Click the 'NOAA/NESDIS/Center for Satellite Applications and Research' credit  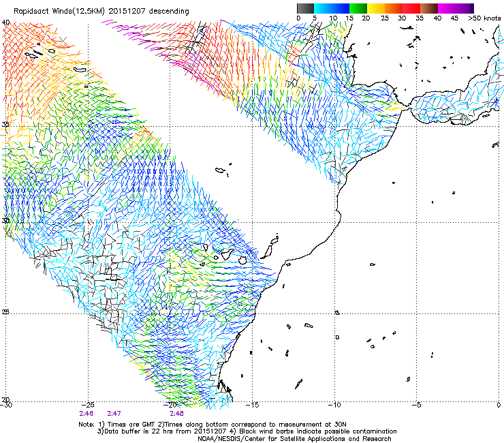[x=294, y=439]
